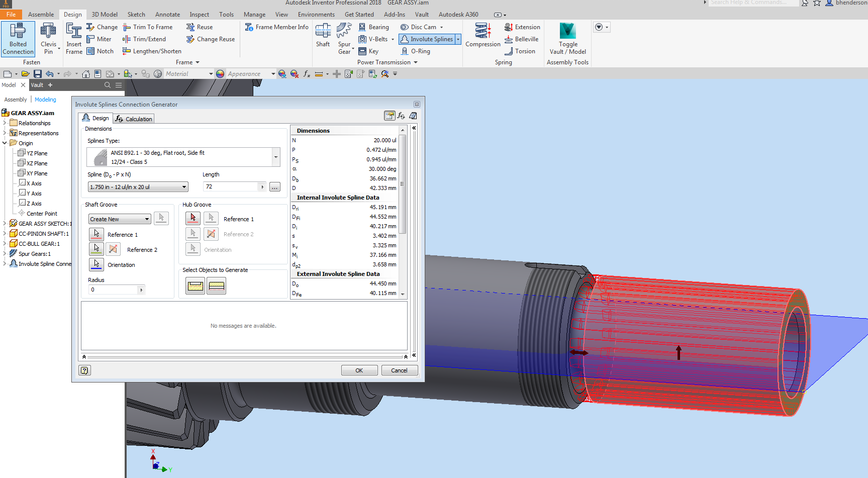Toggle Vault / Model view
868x478 pixels.
[x=568, y=38]
